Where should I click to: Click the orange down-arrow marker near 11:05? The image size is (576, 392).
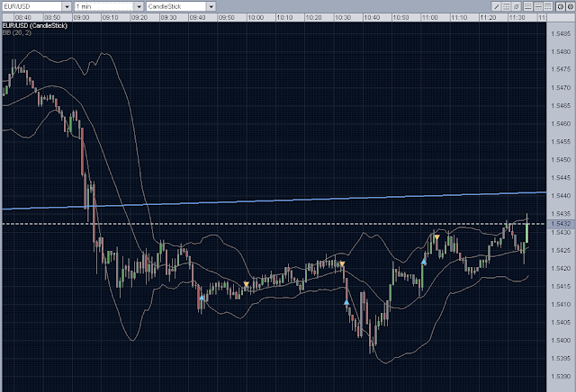pos(436,237)
